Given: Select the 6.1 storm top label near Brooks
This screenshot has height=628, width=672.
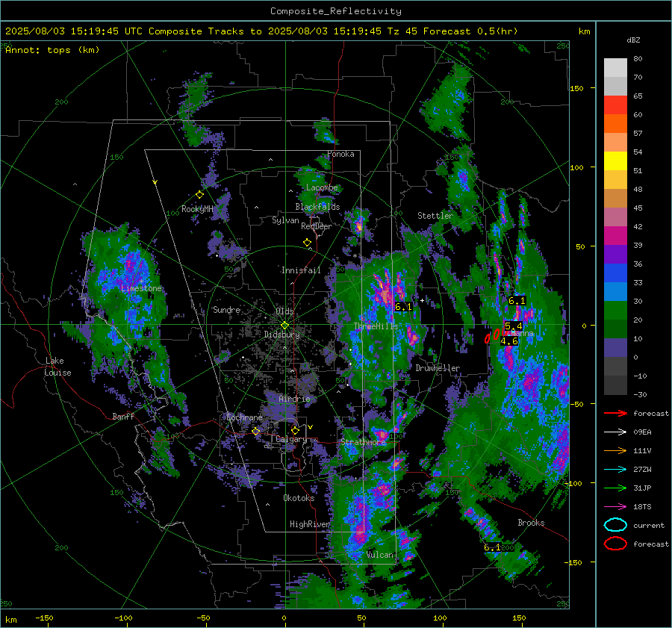Looking at the screenshot, I should pyautogui.click(x=492, y=547).
